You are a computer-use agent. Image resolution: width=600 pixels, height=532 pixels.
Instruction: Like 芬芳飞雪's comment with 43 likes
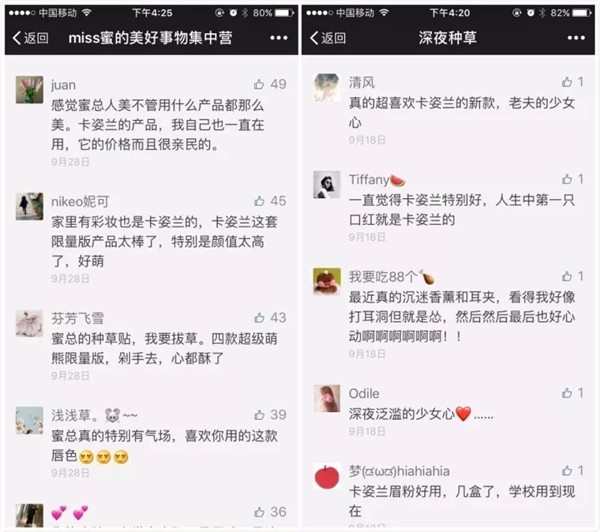point(259,318)
